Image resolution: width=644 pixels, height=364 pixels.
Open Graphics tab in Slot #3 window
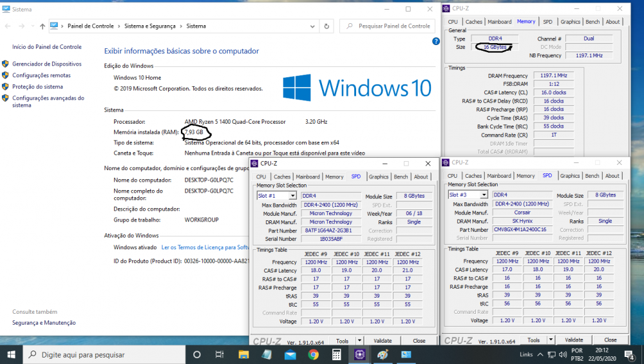point(569,176)
